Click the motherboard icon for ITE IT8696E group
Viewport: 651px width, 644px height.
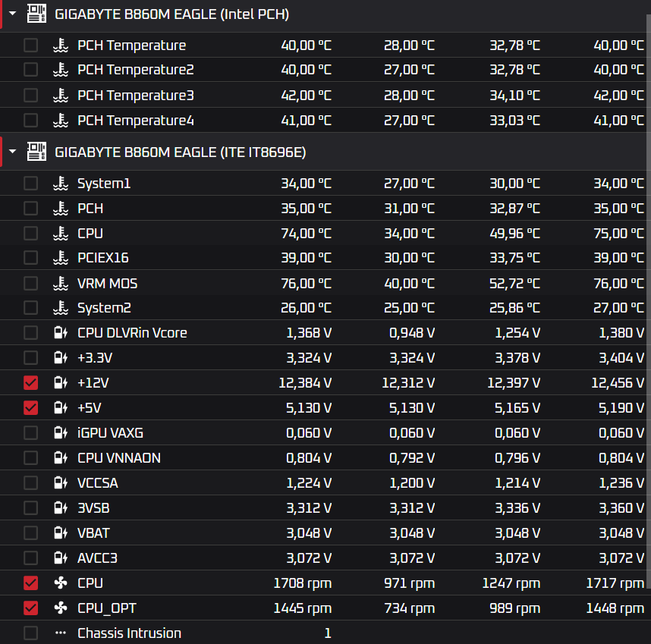coord(36,152)
